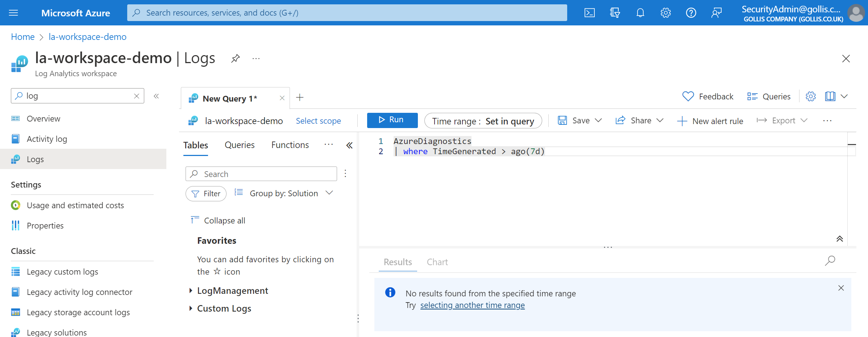
Task: Open the help question mark icon
Action: coord(691,13)
